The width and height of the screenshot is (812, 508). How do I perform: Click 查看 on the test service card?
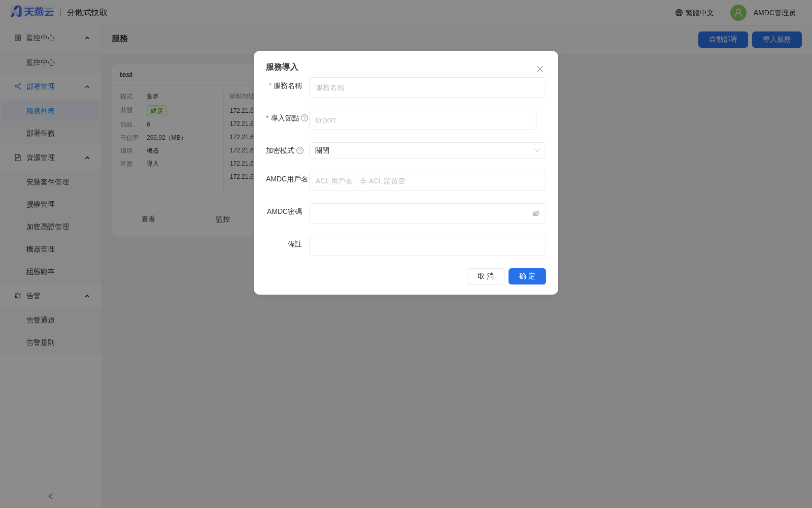pyautogui.click(x=149, y=219)
